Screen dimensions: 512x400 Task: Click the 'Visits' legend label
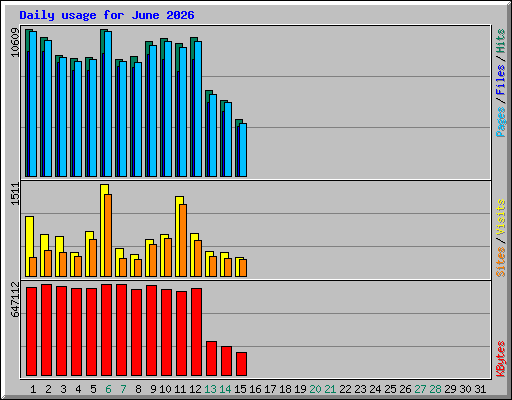click(x=501, y=217)
